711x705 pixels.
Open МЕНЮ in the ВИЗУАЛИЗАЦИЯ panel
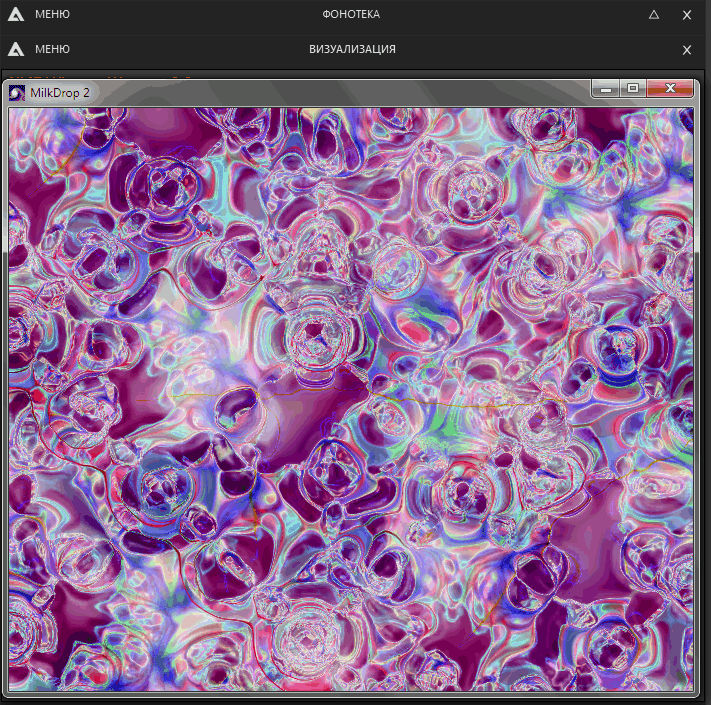coord(52,49)
